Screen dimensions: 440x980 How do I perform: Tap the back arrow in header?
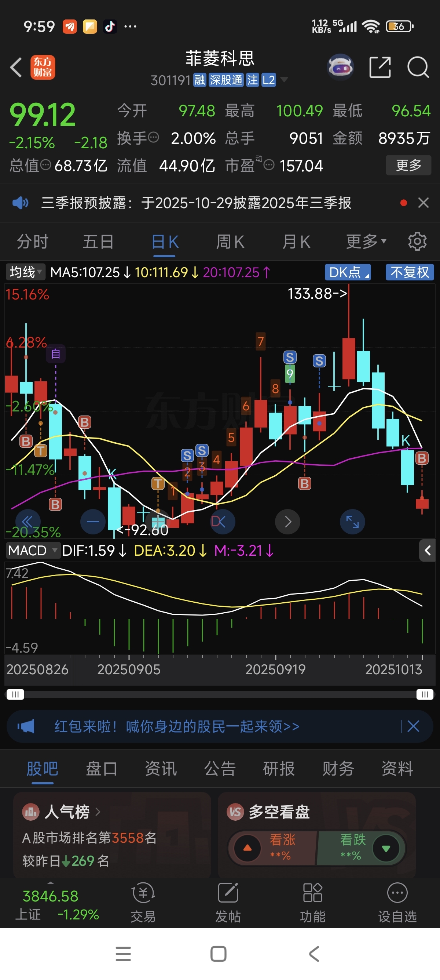[16, 67]
